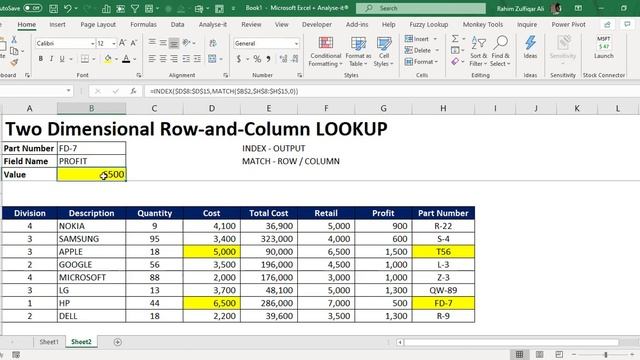
Task: Open the Formulas ribbon tab
Action: pos(143,24)
